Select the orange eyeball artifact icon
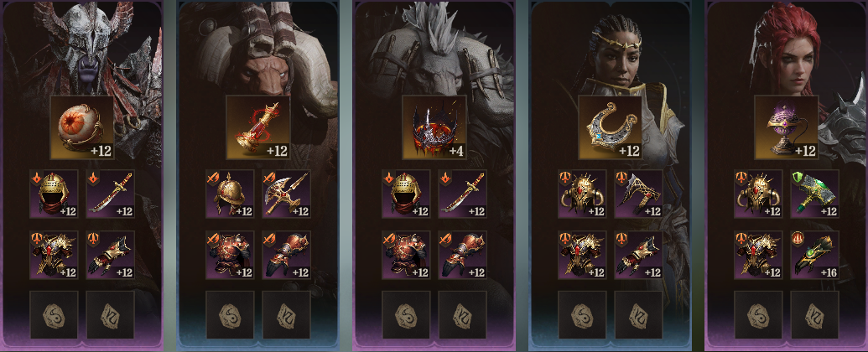Screen dimensions: 868x352 [82, 127]
